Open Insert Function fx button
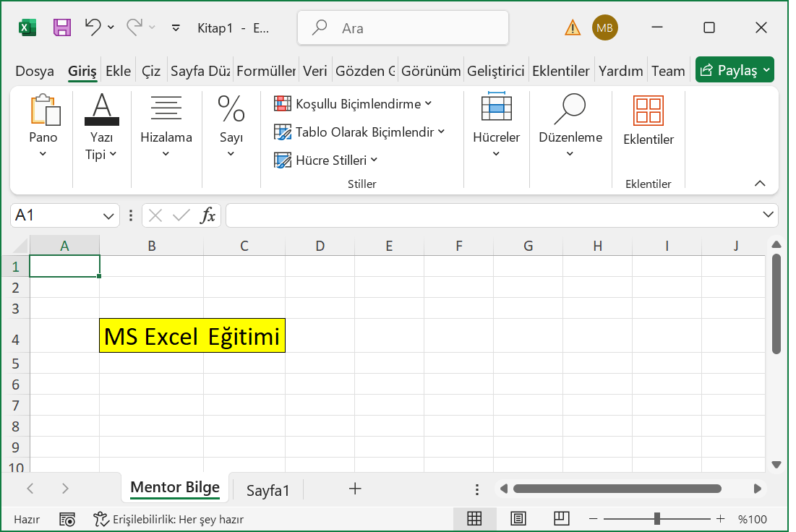 coord(207,216)
